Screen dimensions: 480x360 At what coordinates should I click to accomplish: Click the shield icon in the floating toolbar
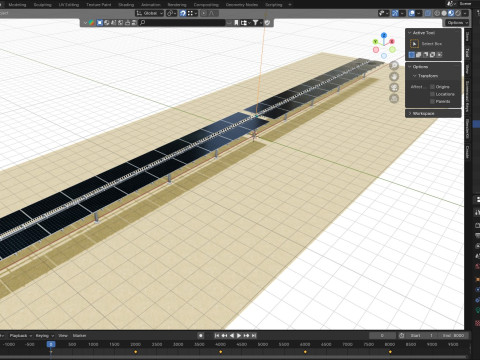click(x=267, y=23)
